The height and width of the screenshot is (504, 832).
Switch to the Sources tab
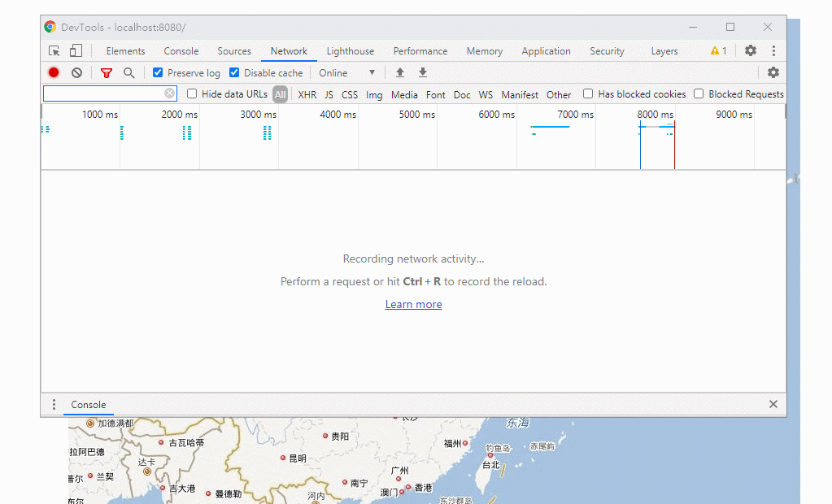[234, 50]
